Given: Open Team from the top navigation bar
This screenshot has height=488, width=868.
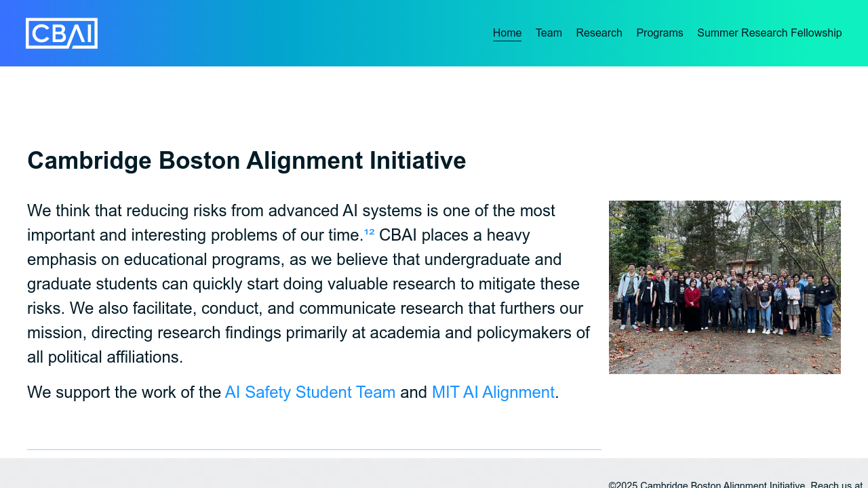Looking at the screenshot, I should (549, 33).
